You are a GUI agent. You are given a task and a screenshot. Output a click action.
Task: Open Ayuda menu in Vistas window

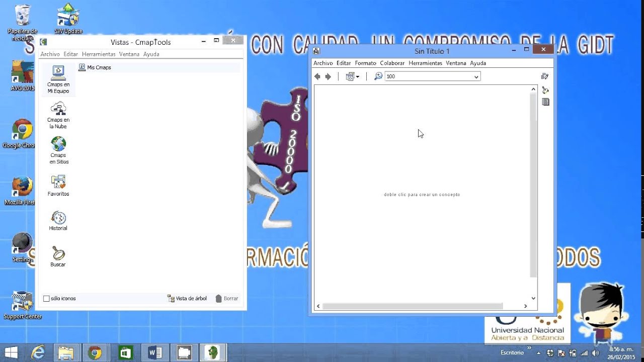pyautogui.click(x=151, y=54)
